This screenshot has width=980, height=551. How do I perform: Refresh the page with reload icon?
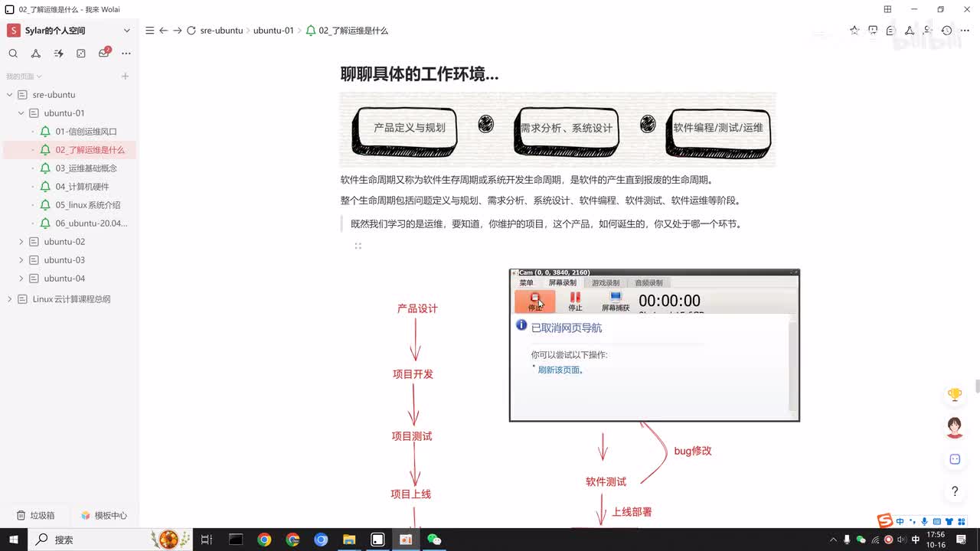[191, 31]
